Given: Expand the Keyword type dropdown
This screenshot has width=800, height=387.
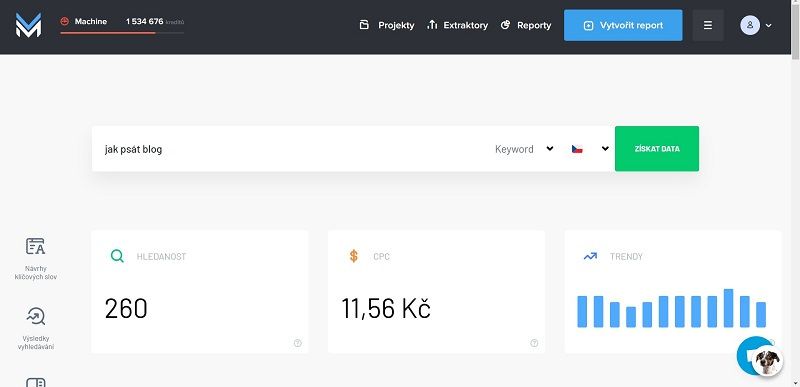Looking at the screenshot, I should 524,149.
